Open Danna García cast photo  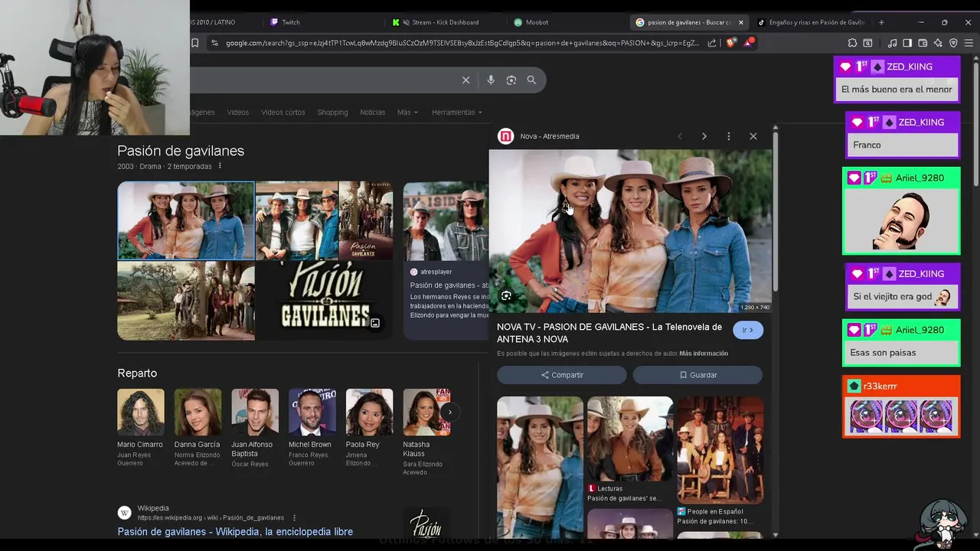pyautogui.click(x=198, y=412)
